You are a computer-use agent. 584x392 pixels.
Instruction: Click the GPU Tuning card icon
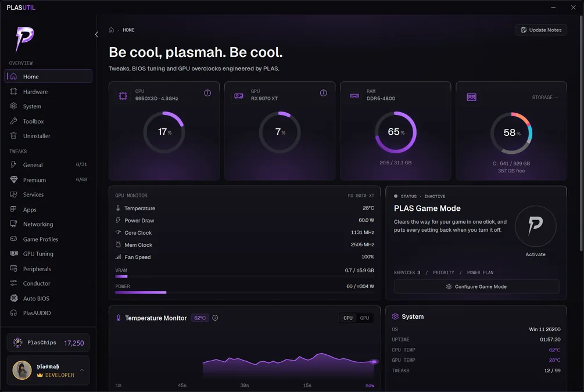click(14, 254)
